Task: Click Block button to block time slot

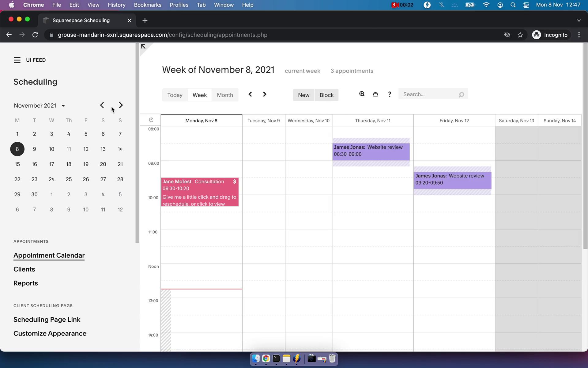Action: pyautogui.click(x=326, y=94)
